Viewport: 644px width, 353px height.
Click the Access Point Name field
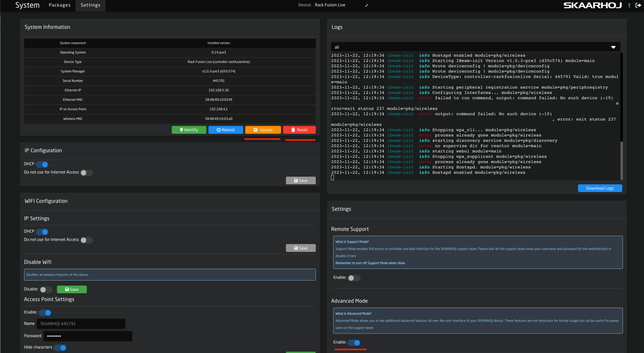coord(81,324)
